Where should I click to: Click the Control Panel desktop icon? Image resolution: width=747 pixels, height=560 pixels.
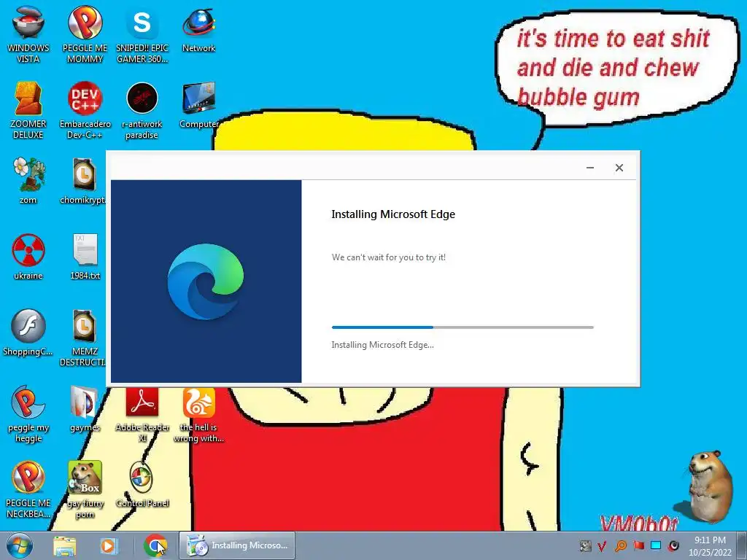pyautogui.click(x=142, y=484)
